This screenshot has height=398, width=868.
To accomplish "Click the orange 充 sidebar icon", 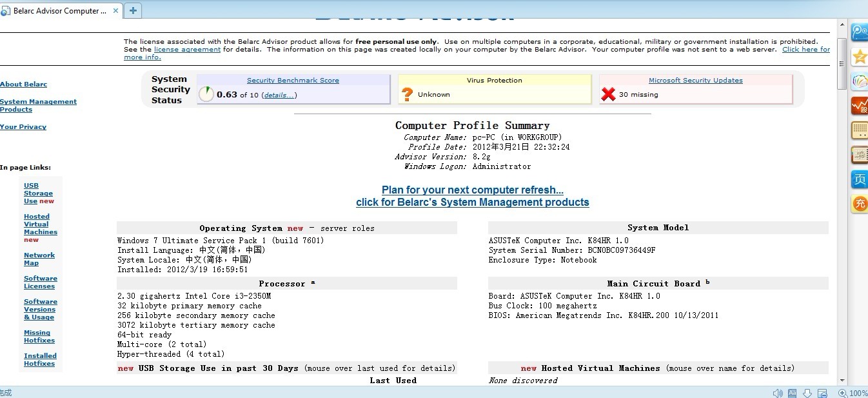I will point(859,204).
